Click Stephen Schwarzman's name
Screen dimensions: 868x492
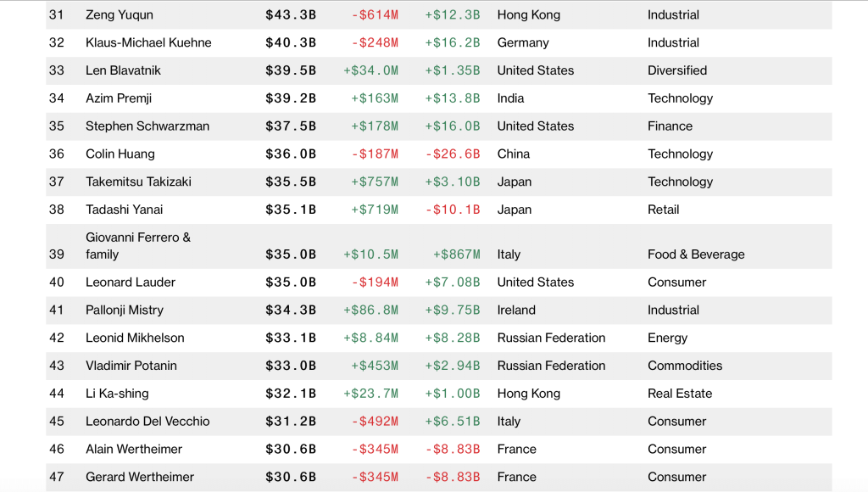click(x=147, y=126)
